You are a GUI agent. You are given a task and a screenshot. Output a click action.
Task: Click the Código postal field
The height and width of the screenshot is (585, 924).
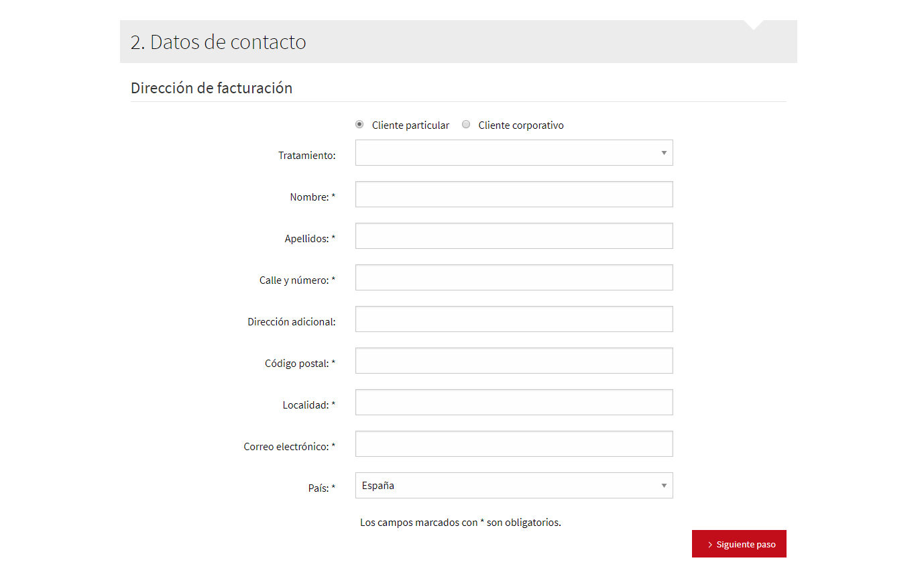(514, 361)
